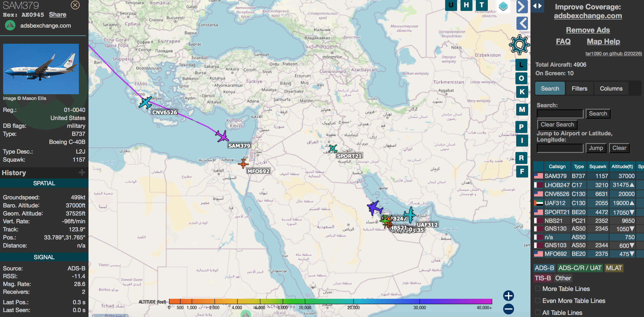
Task: Zoom out with the minus button
Action: tap(508, 309)
